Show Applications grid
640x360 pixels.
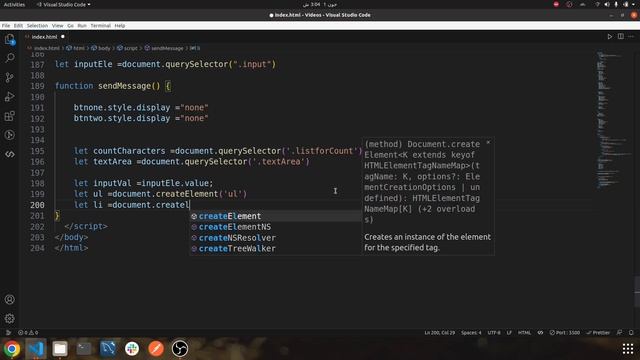click(628, 349)
